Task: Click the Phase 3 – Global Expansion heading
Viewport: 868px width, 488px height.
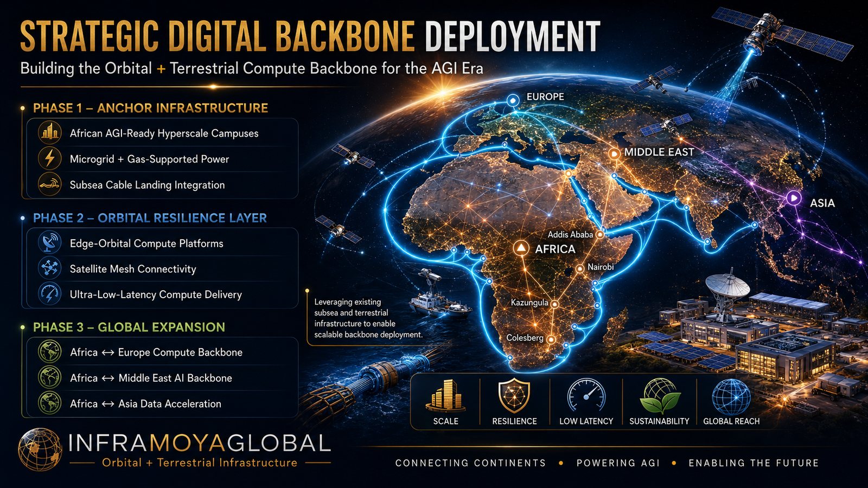Action: point(129,327)
